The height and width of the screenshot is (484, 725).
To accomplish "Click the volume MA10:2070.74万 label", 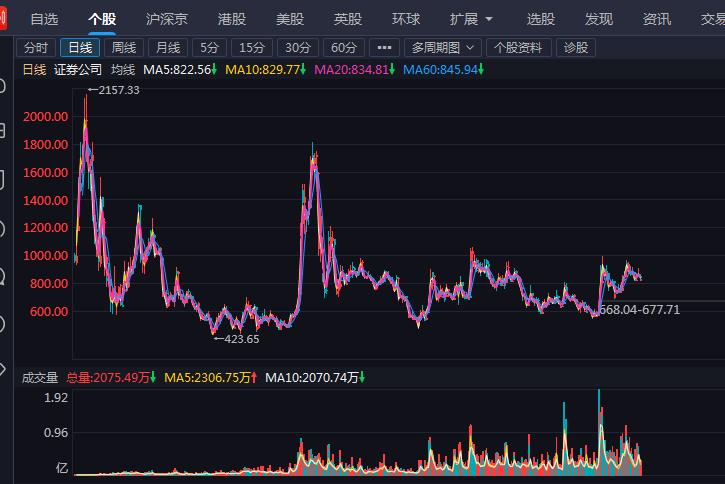I will pyautogui.click(x=315, y=378).
